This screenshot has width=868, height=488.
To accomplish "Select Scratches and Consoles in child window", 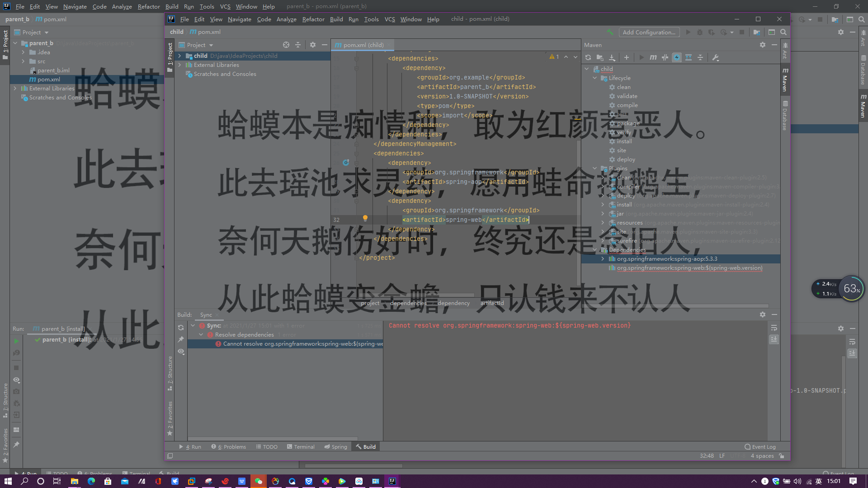I will pos(225,74).
